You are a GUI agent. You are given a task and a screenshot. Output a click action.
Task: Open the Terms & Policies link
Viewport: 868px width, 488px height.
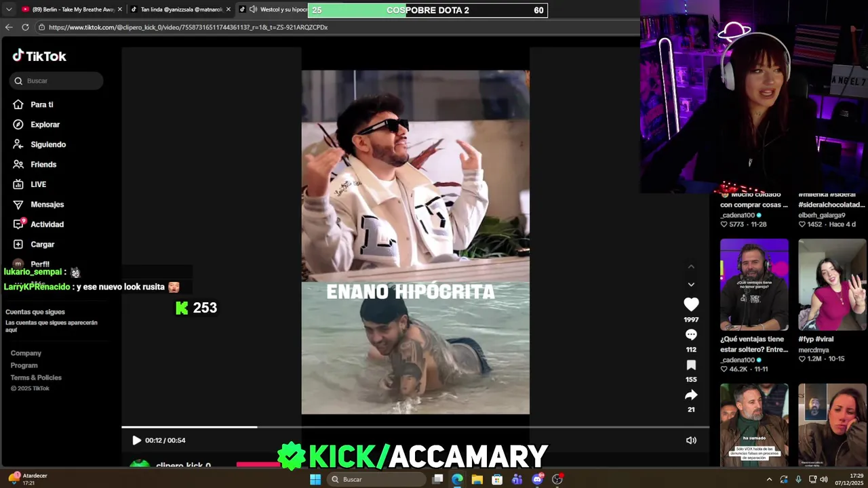(x=36, y=378)
